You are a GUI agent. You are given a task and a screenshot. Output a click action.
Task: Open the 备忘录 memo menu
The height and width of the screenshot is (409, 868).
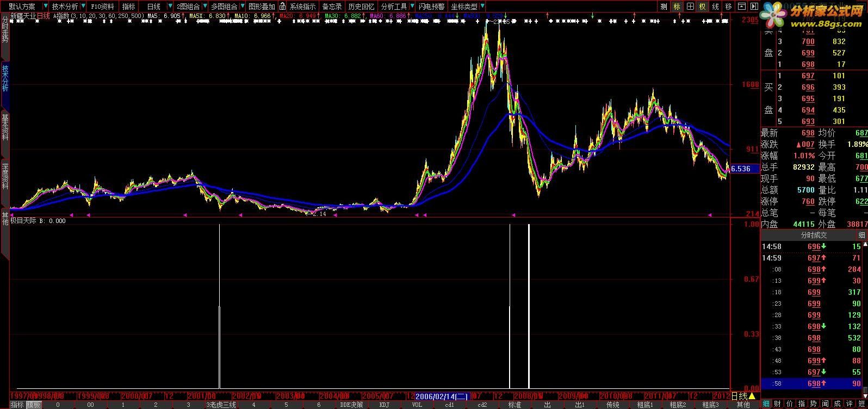pos(332,7)
